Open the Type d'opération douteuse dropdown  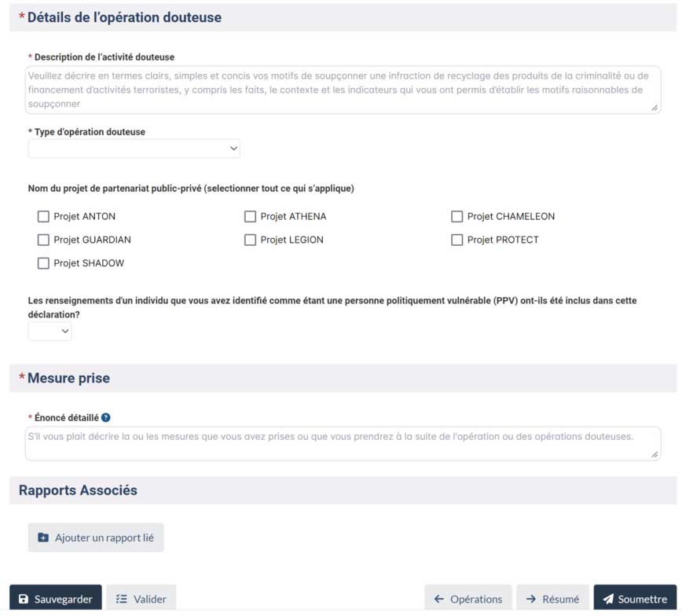pyautogui.click(x=134, y=148)
